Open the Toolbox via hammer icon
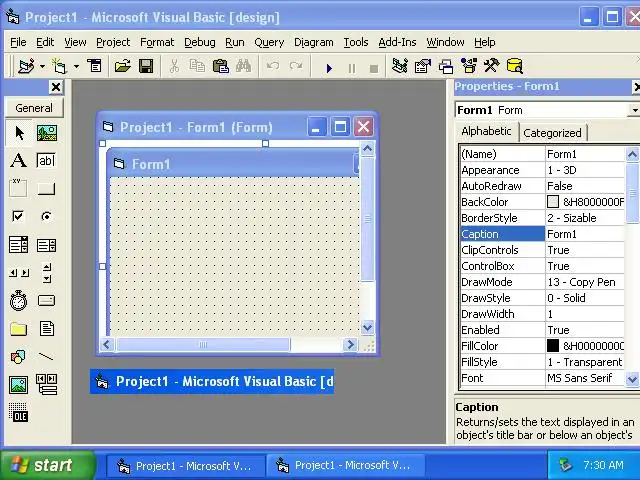This screenshot has width=640, height=480. click(x=491, y=66)
